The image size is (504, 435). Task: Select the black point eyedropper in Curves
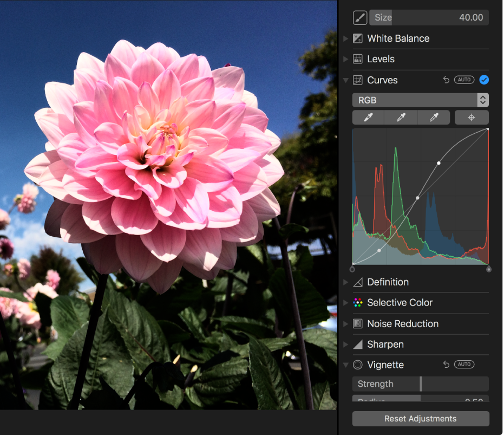pos(368,118)
